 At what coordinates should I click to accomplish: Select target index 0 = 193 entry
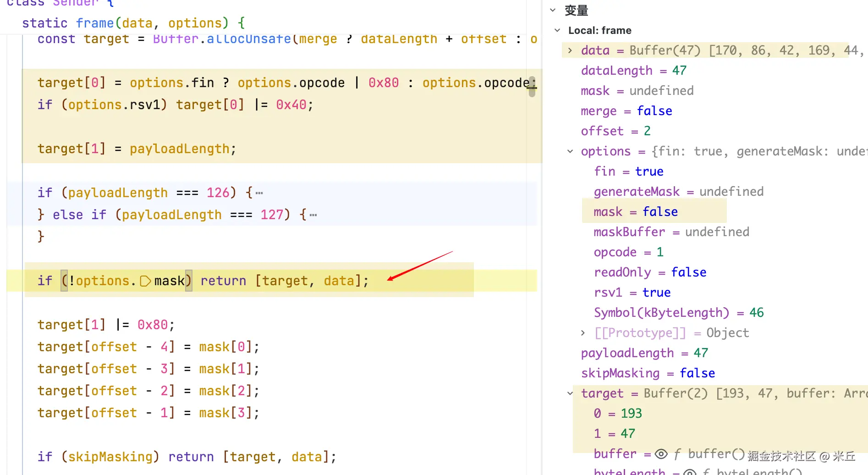(618, 414)
